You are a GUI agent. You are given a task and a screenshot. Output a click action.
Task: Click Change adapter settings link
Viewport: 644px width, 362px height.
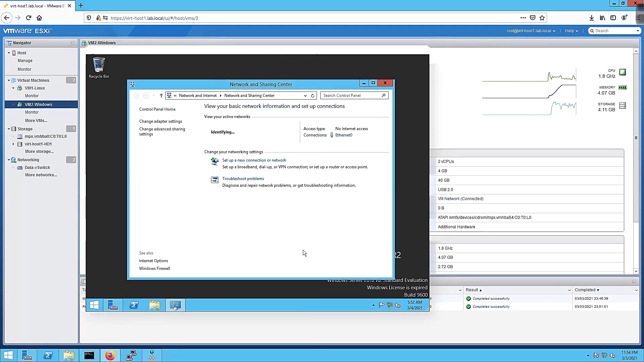(161, 121)
